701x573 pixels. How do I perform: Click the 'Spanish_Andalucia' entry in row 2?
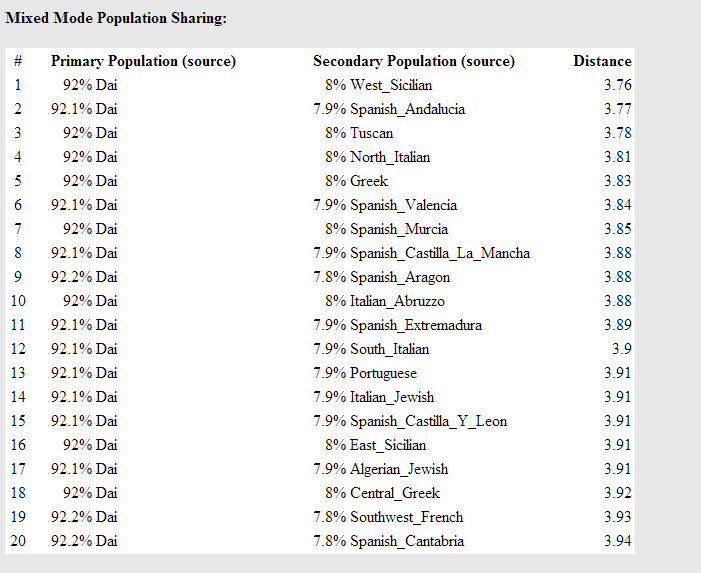tap(407, 110)
